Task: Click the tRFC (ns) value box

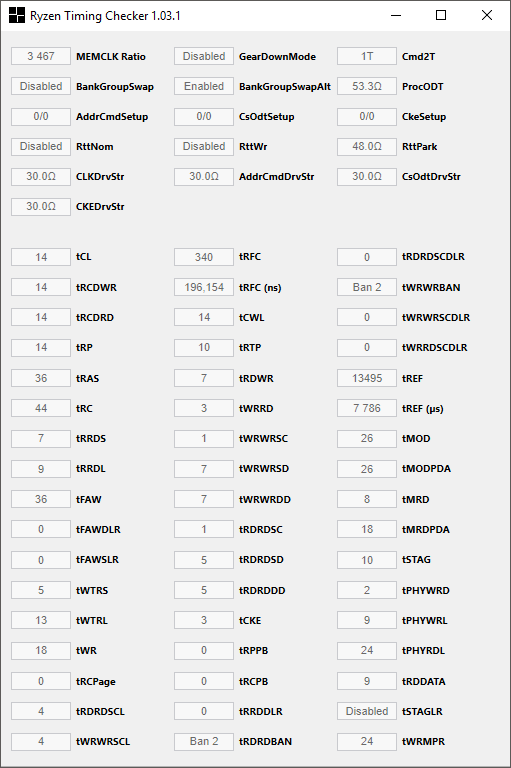Action: click(x=204, y=288)
